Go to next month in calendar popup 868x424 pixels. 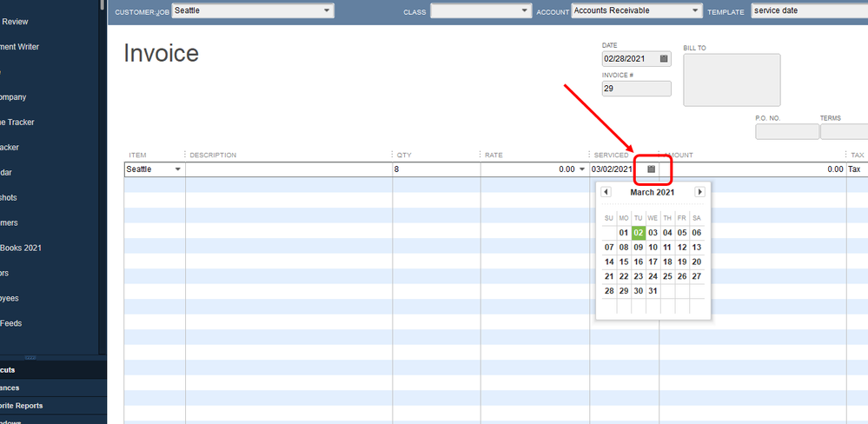699,192
